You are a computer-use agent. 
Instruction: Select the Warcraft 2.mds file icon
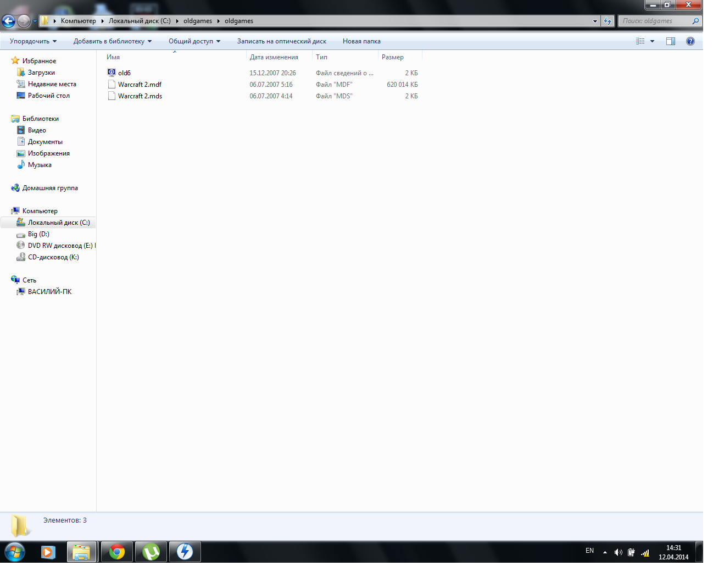click(112, 96)
